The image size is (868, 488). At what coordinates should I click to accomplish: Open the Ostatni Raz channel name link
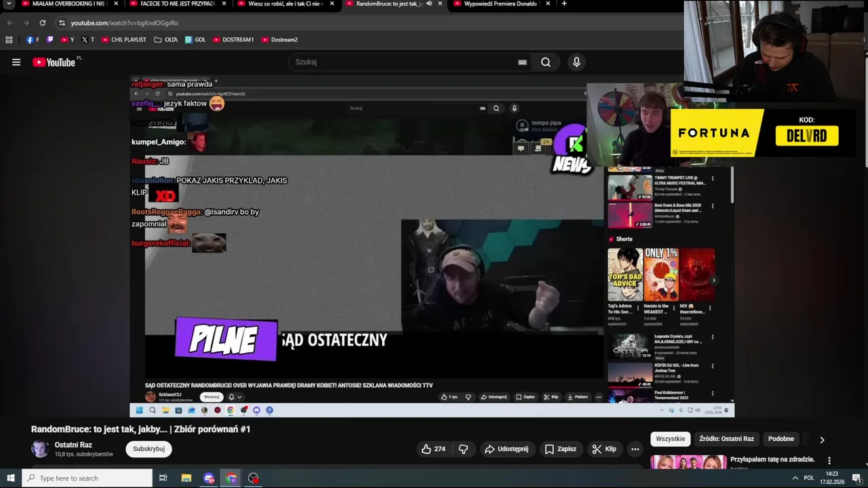click(x=73, y=445)
